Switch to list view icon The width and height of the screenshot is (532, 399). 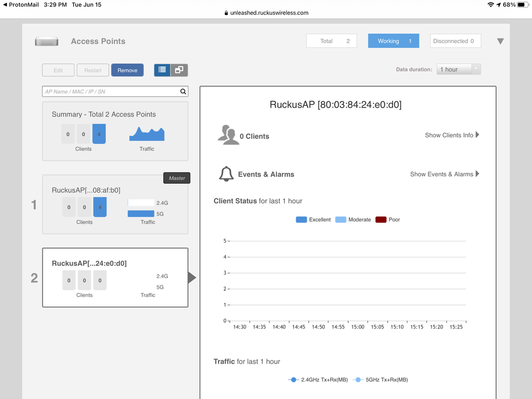coord(162,70)
